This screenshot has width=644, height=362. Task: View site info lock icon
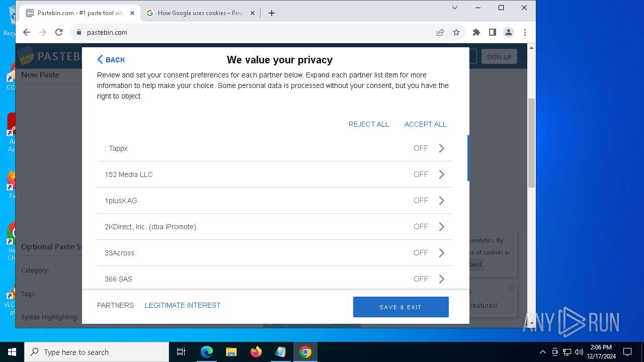(78, 32)
